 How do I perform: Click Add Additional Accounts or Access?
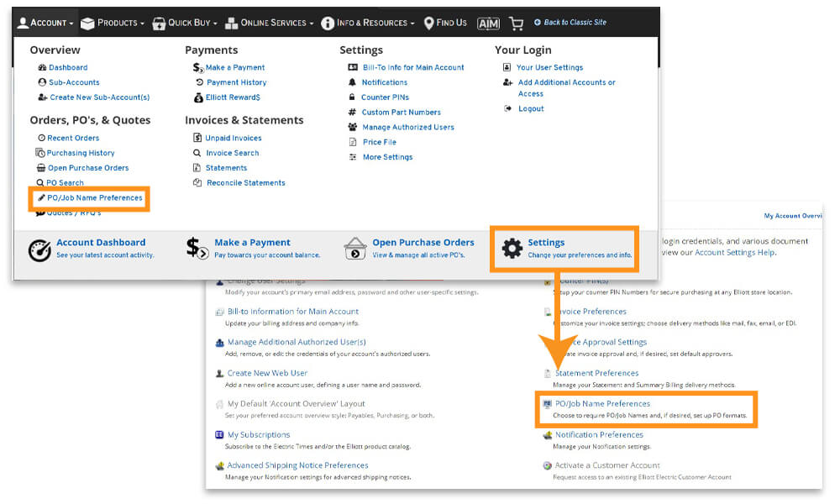point(567,88)
